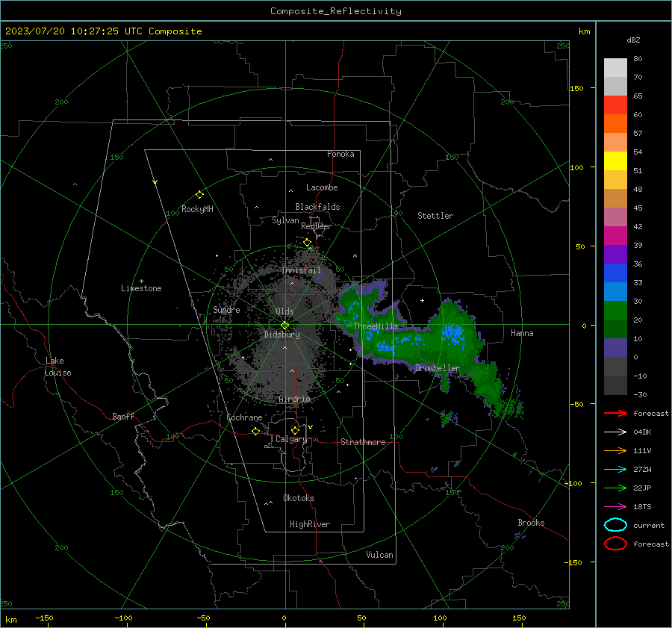Click the yellow diamond marker below Cochrane
Screen dimensions: 672x628
[x=255, y=431]
